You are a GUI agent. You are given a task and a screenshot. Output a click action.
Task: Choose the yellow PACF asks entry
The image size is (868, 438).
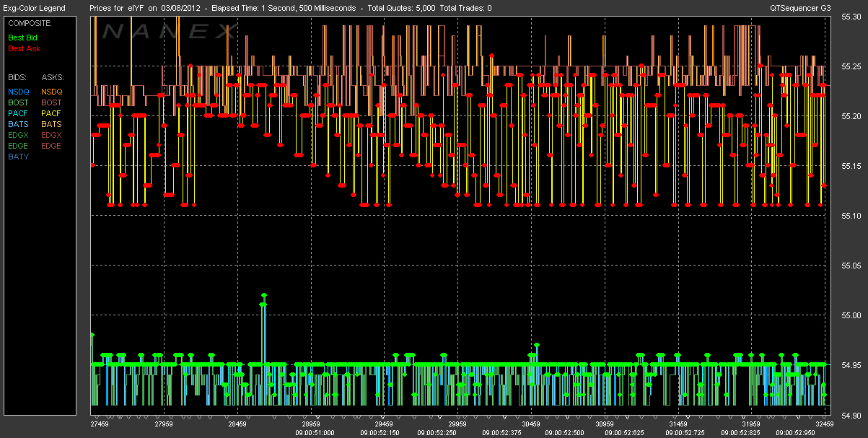pos(51,113)
